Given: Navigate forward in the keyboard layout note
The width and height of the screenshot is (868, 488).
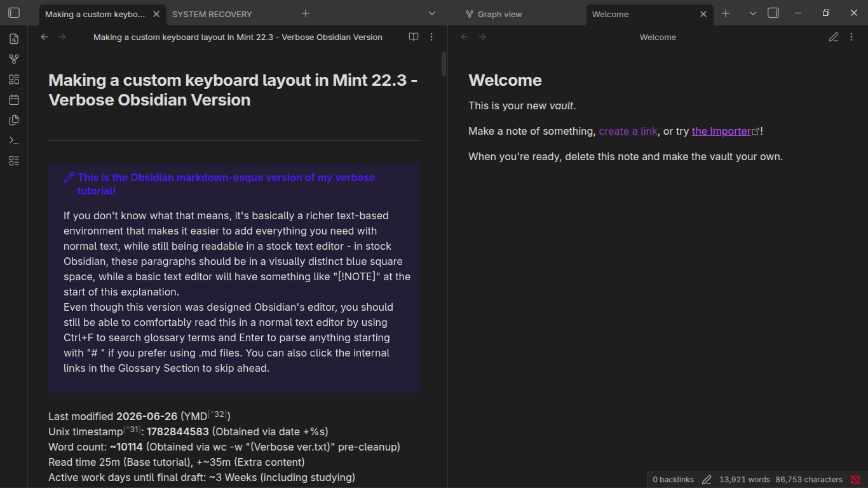Looking at the screenshot, I should click(x=62, y=37).
